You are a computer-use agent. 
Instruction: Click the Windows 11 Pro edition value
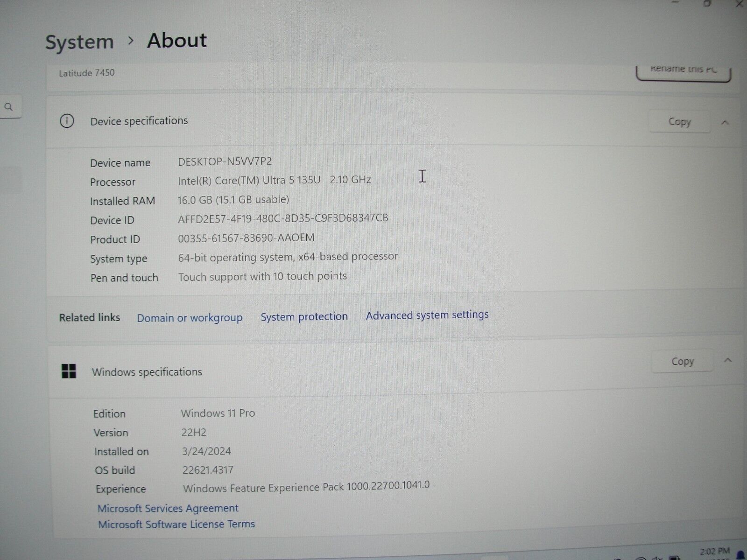[x=218, y=413]
